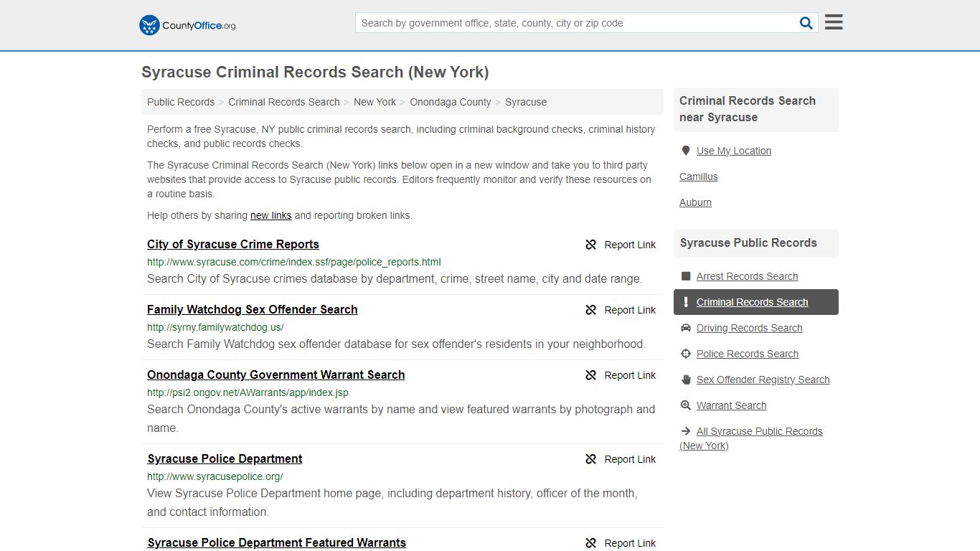Click the page title Syracuse Criminal Records Search
Viewport: 980px width, 551px height.
tap(315, 72)
